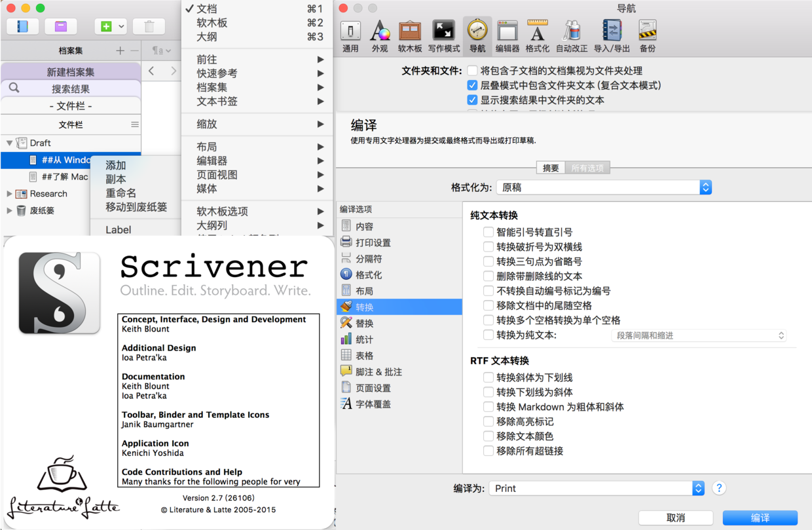The width and height of the screenshot is (812, 530).
Task: Expand the Research folder triangle
Action: tap(9, 194)
